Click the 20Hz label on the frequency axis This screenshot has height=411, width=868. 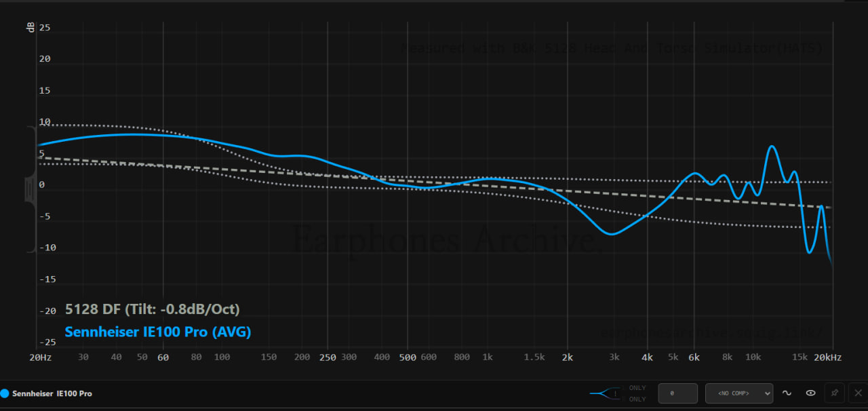(39, 357)
